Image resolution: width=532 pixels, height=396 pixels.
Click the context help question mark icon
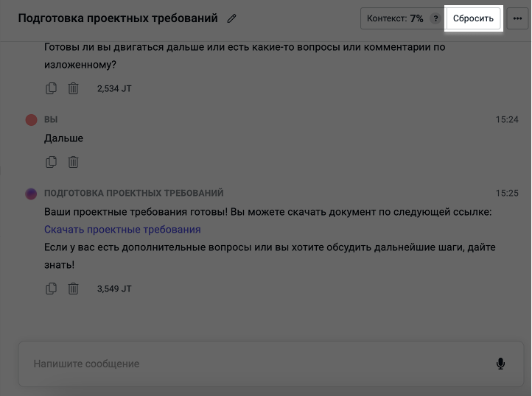(x=435, y=18)
